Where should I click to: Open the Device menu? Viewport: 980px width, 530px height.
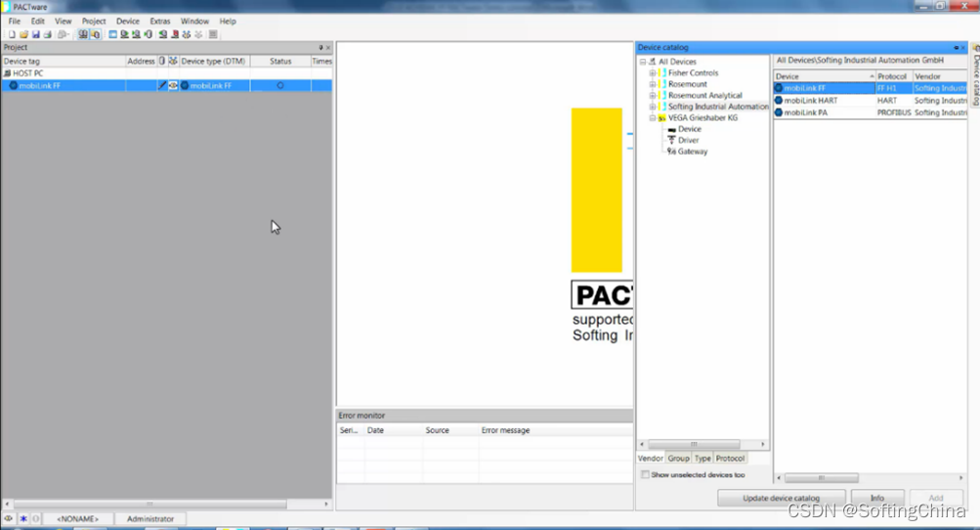tap(127, 22)
